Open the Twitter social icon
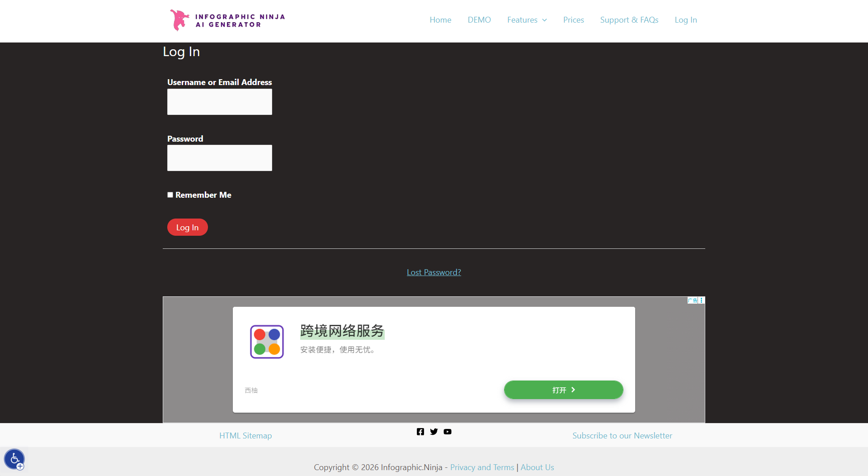 [434, 432]
